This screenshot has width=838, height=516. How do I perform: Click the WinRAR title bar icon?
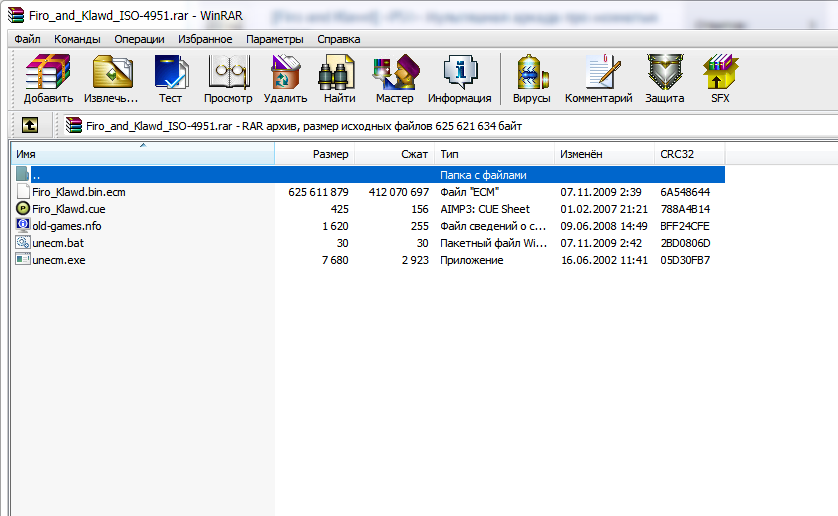[x=15, y=15]
